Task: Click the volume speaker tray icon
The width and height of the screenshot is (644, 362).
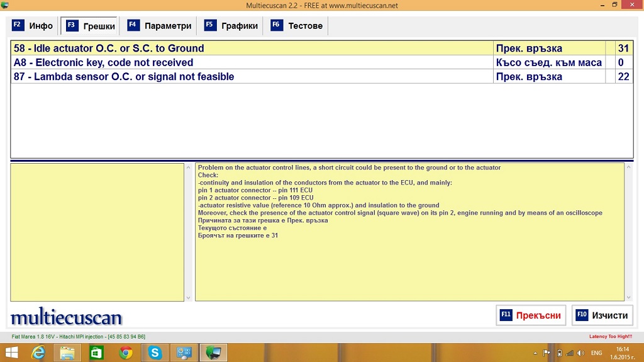Action: [582, 353]
